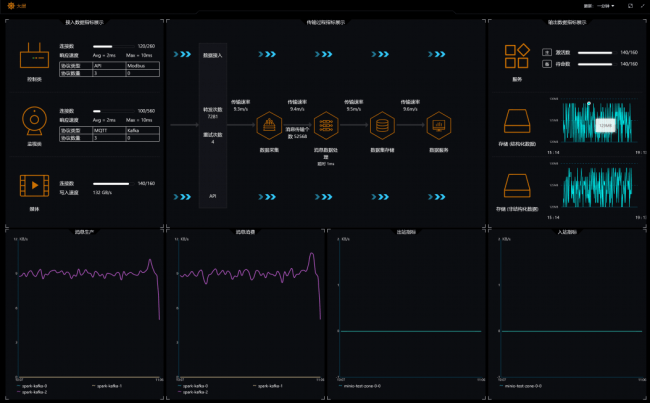Click the API cell in controller protocol table
The height and width of the screenshot is (403, 650).
click(109, 66)
